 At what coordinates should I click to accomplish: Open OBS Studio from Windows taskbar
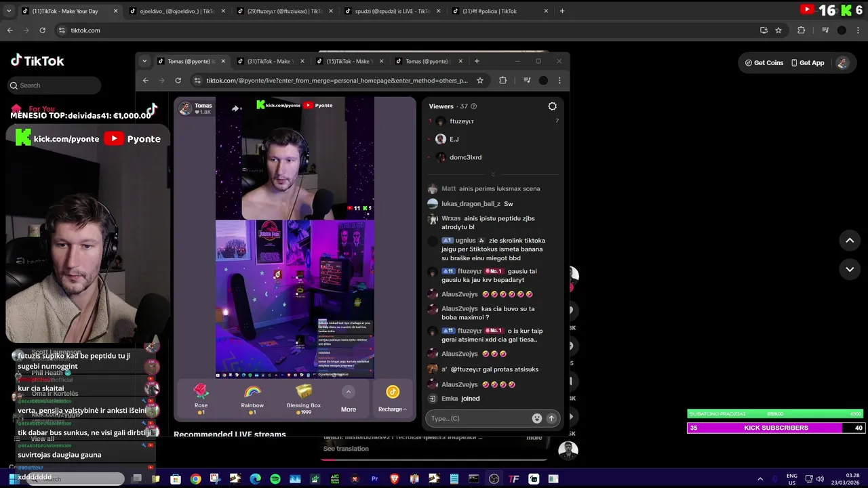click(x=494, y=479)
